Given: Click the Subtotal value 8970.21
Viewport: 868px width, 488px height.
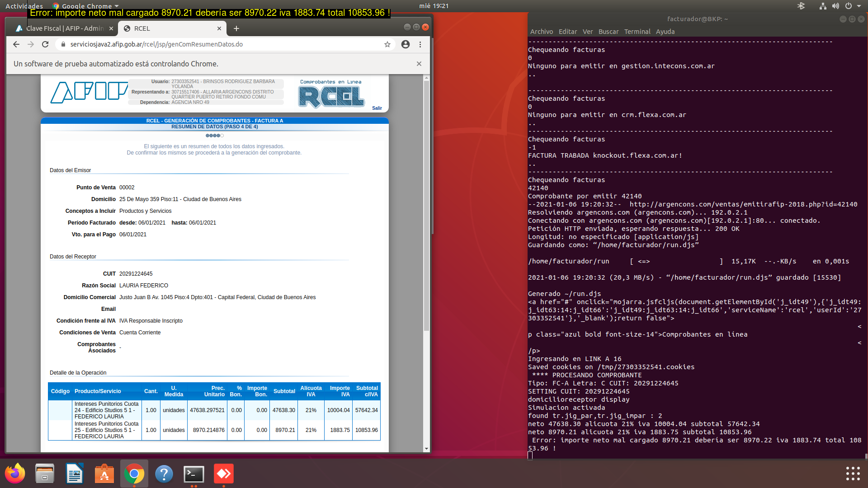Looking at the screenshot, I should pyautogui.click(x=285, y=430).
